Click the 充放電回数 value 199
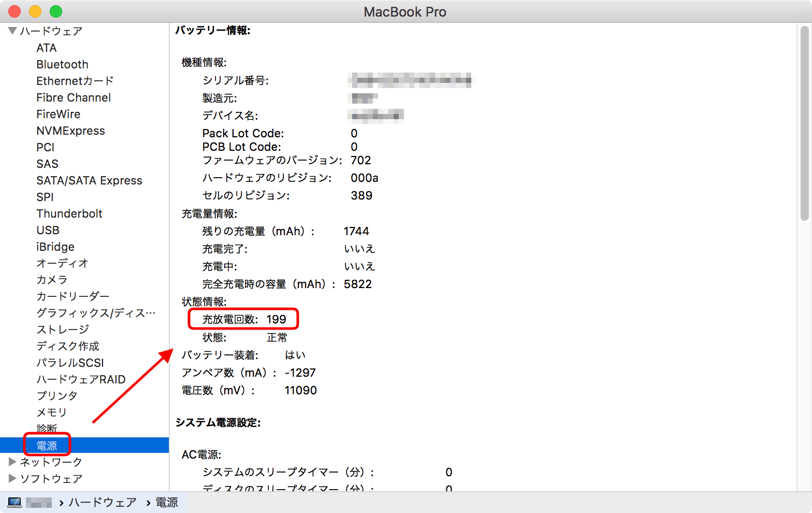 click(276, 320)
